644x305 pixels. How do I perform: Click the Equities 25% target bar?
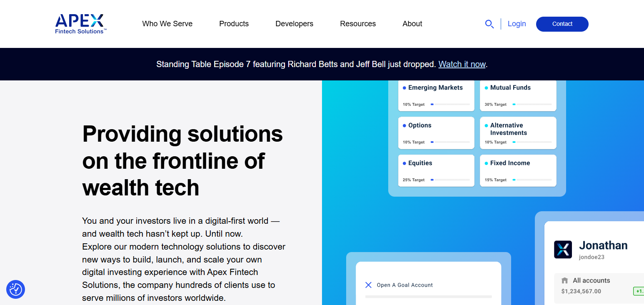tap(450, 180)
